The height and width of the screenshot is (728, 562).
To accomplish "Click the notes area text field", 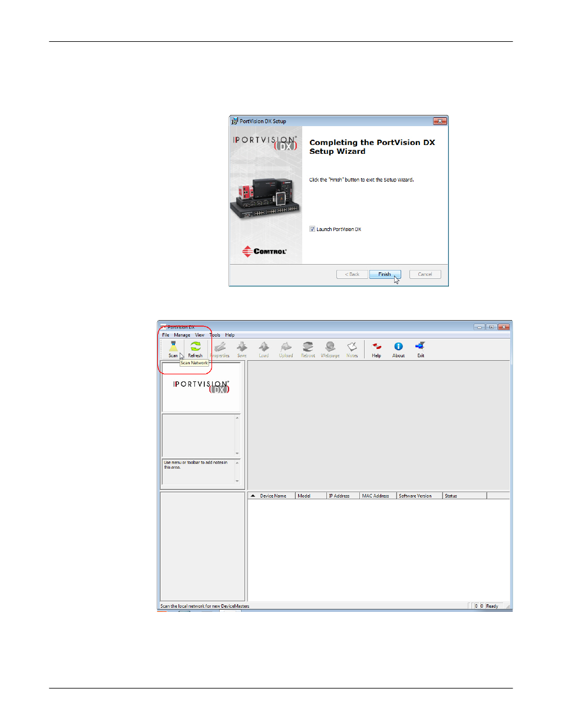I will 198,472.
